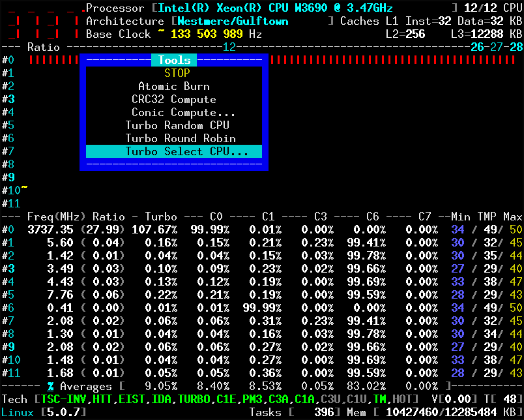Click 107.67% turbo value for CPU #0
This screenshot has height=420, width=524.
pyautogui.click(x=154, y=230)
